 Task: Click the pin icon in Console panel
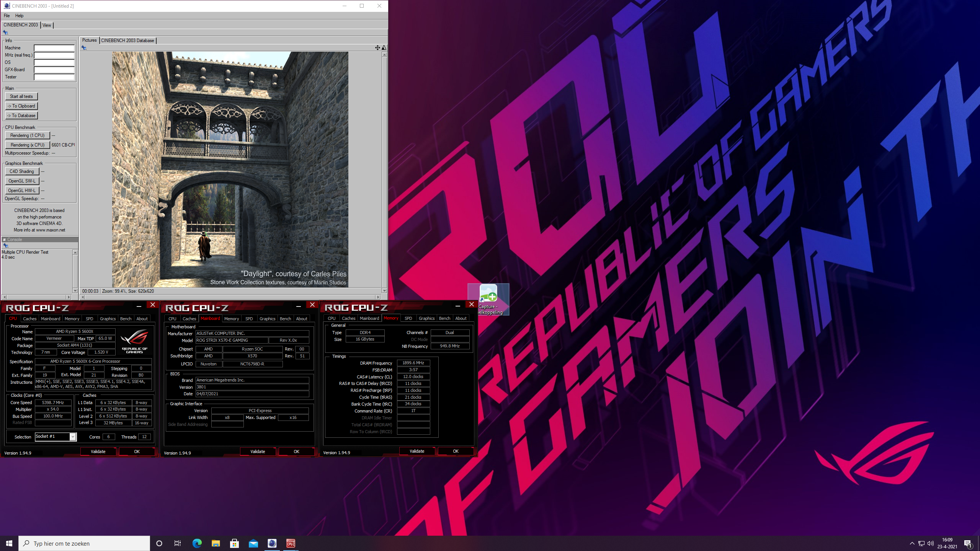click(x=5, y=246)
